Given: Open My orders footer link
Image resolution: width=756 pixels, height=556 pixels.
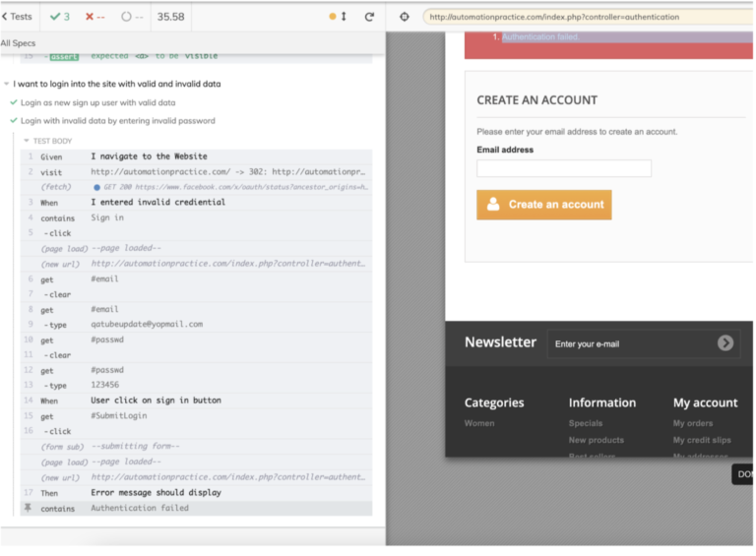Looking at the screenshot, I should pyautogui.click(x=692, y=423).
